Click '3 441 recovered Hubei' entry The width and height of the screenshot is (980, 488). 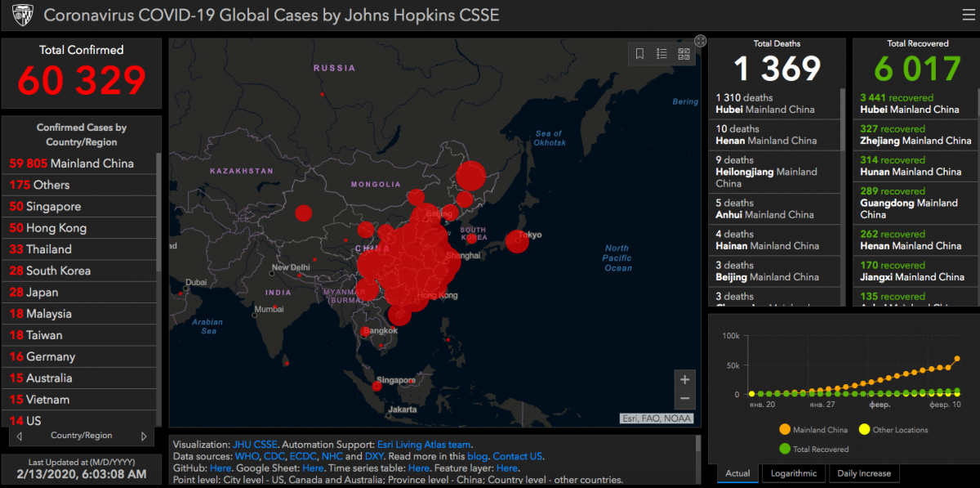[915, 104]
